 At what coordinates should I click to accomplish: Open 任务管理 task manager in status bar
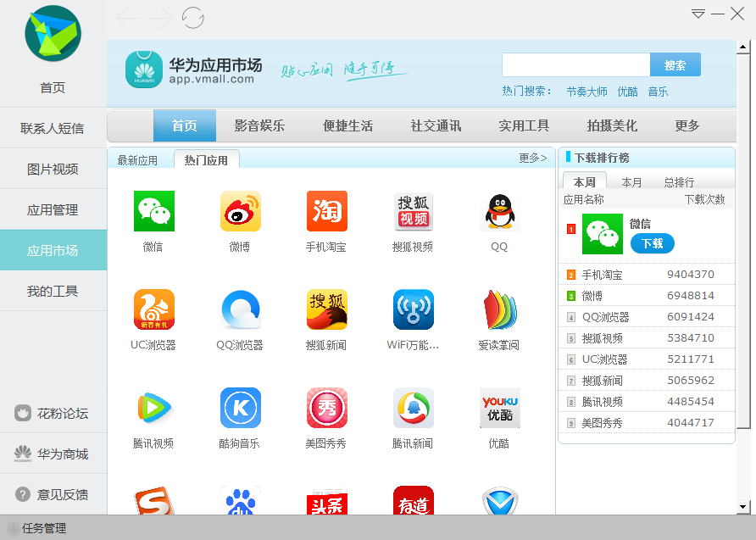(x=37, y=528)
